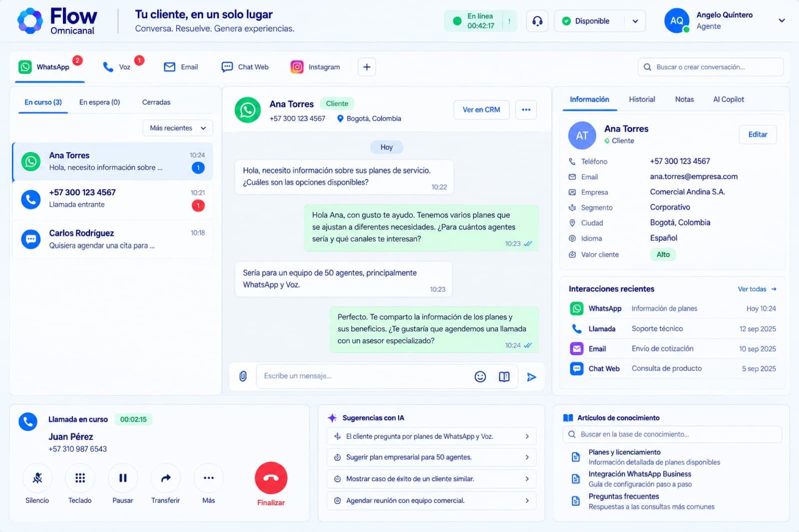Click the phone icon in Llamada en curso

click(28, 422)
